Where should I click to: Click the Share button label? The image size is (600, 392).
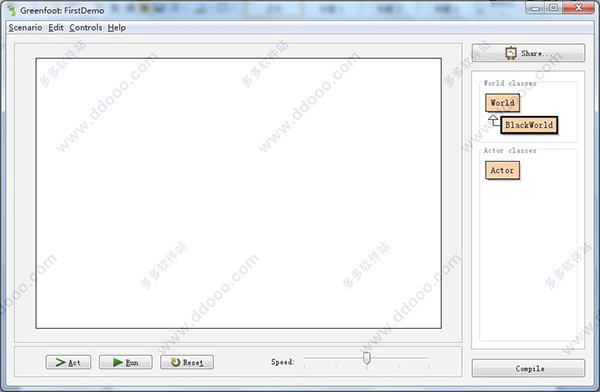[536, 53]
